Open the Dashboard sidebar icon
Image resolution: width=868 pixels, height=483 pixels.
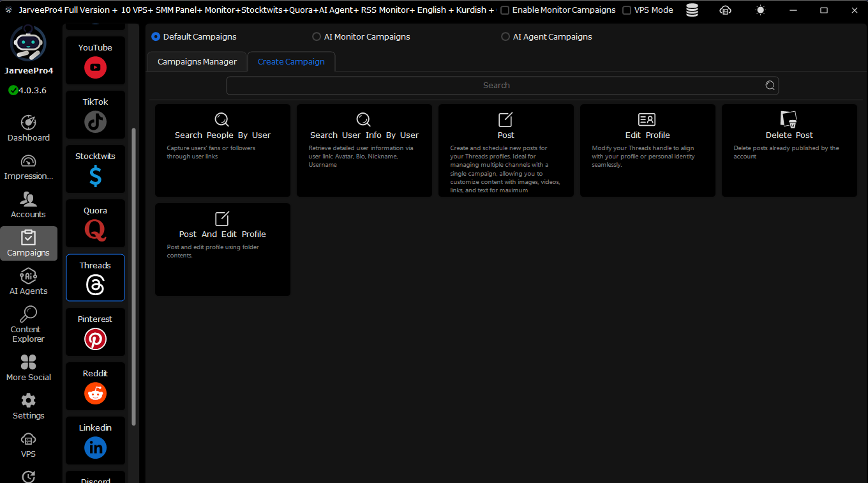(28, 122)
